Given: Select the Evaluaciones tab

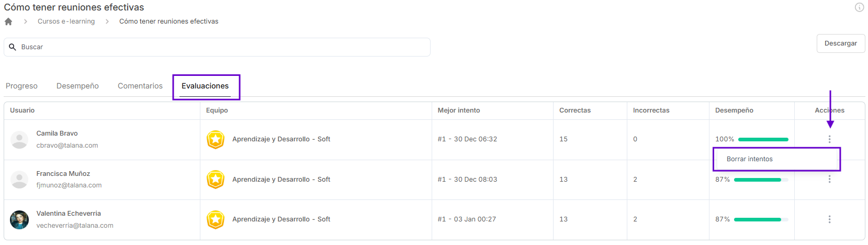Looking at the screenshot, I should (205, 86).
